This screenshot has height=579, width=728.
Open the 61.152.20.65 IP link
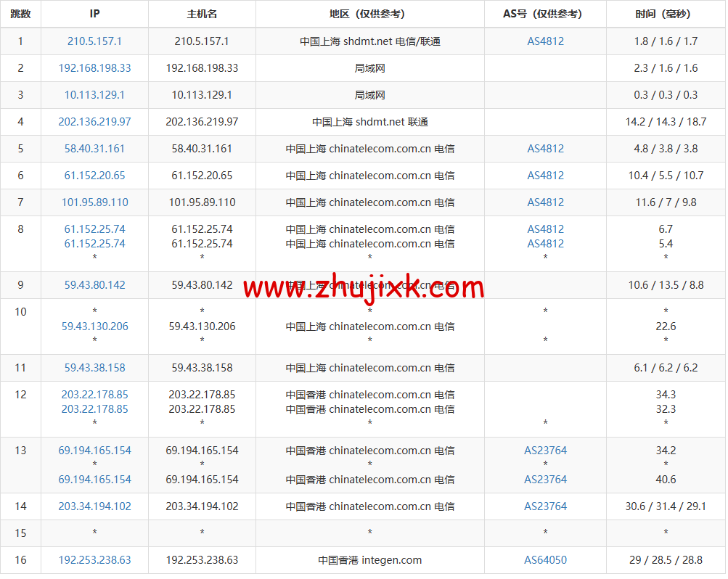(94, 176)
